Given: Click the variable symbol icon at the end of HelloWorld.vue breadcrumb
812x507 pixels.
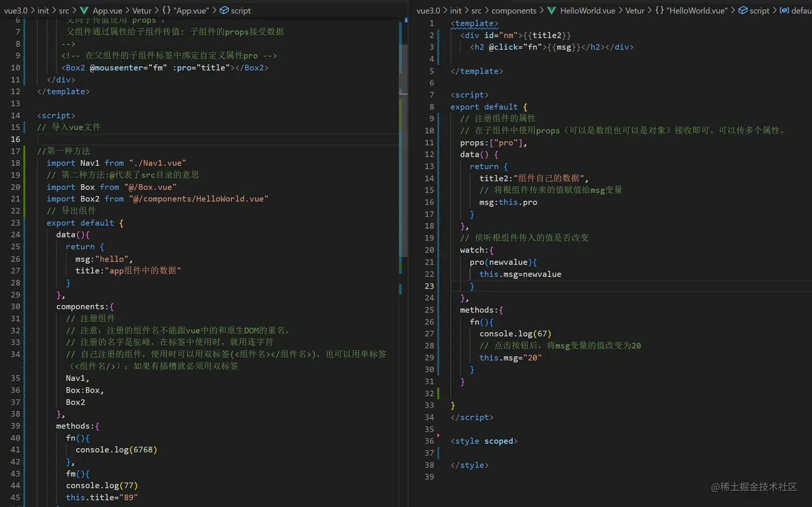Looking at the screenshot, I should (785, 10).
